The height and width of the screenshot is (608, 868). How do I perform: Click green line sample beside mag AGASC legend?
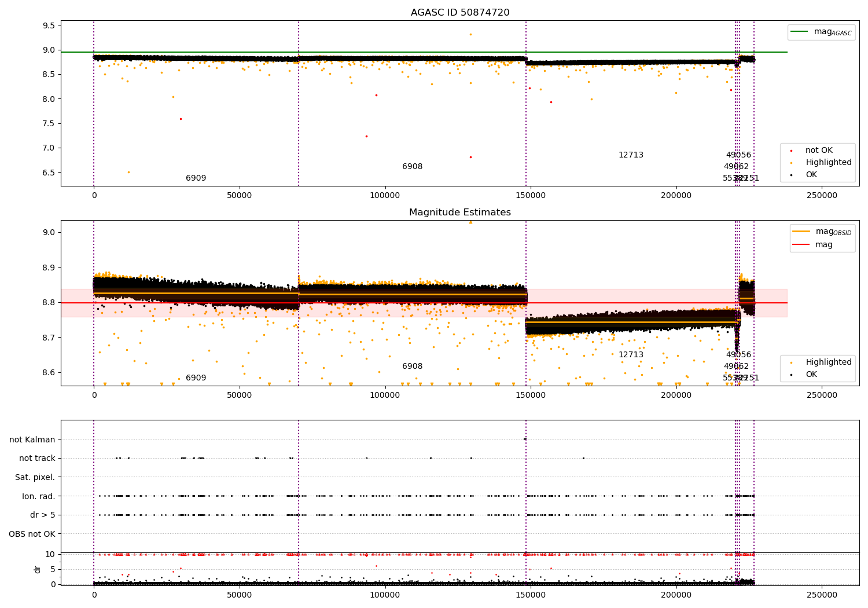tap(800, 32)
